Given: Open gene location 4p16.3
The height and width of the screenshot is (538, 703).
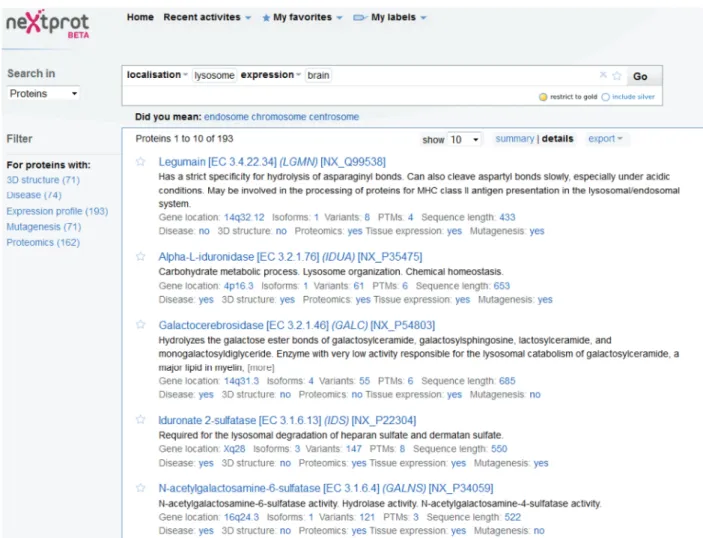Looking at the screenshot, I should 239,286.
